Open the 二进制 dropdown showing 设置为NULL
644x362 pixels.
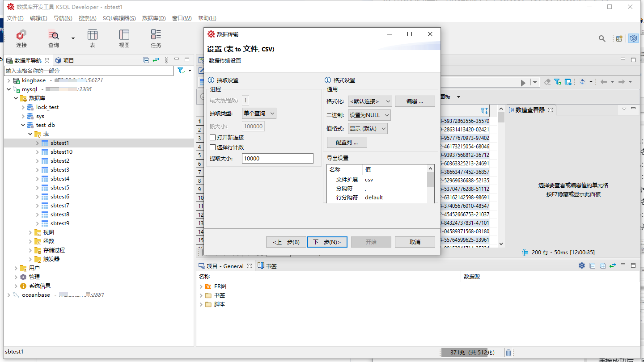pos(369,115)
